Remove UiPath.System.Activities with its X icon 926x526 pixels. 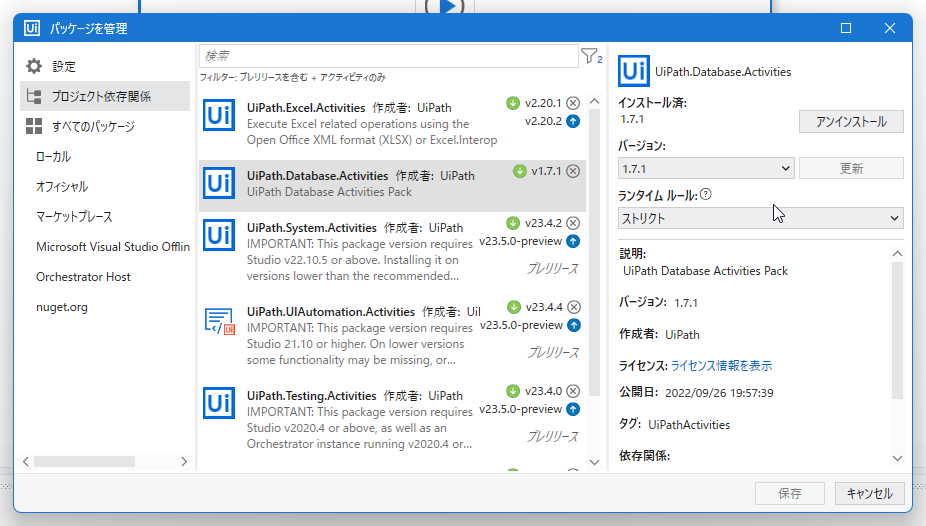point(573,223)
